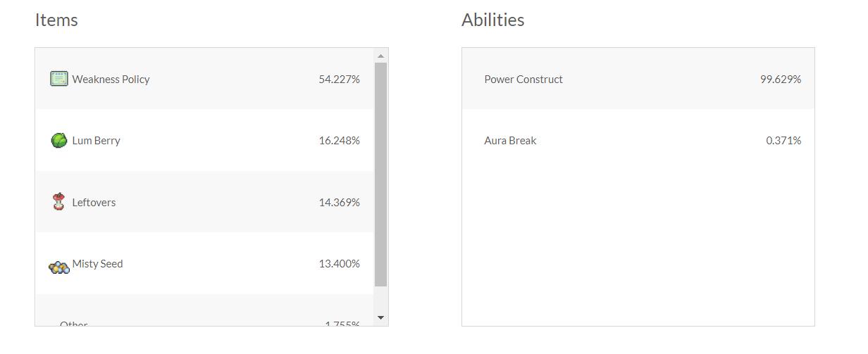Click the Leftovers apple core icon

(x=59, y=202)
